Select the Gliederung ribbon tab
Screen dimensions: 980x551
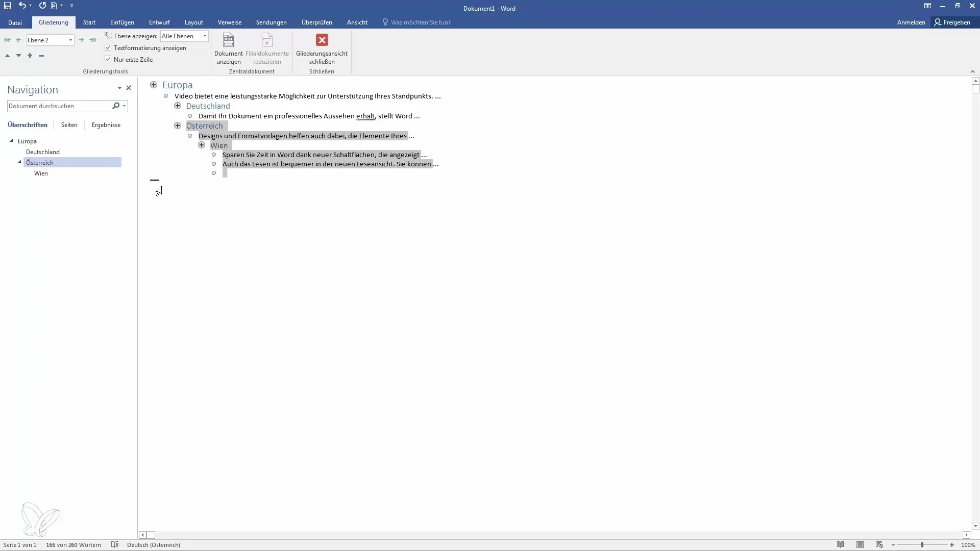53,22
